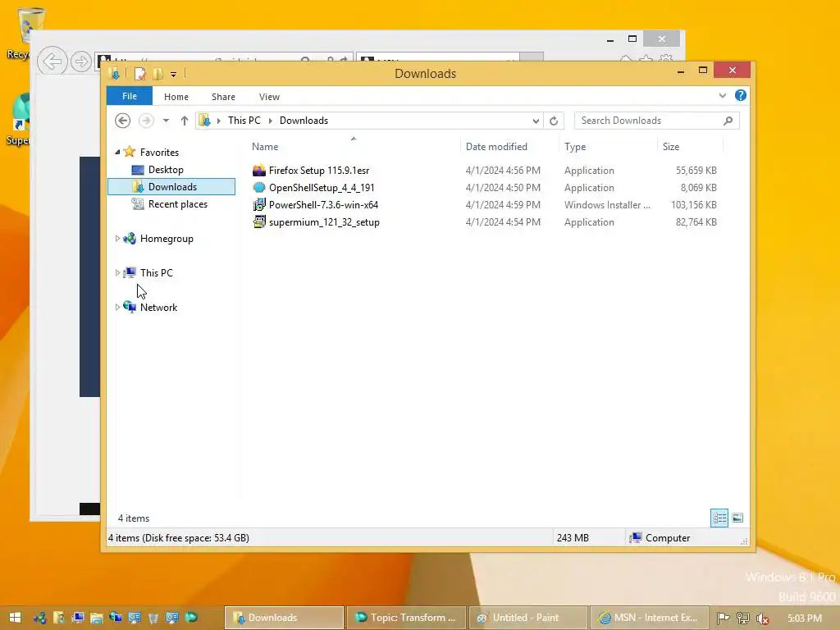Expand the Homegroup node arrow
Screen dimensions: 840x630
click(x=117, y=239)
